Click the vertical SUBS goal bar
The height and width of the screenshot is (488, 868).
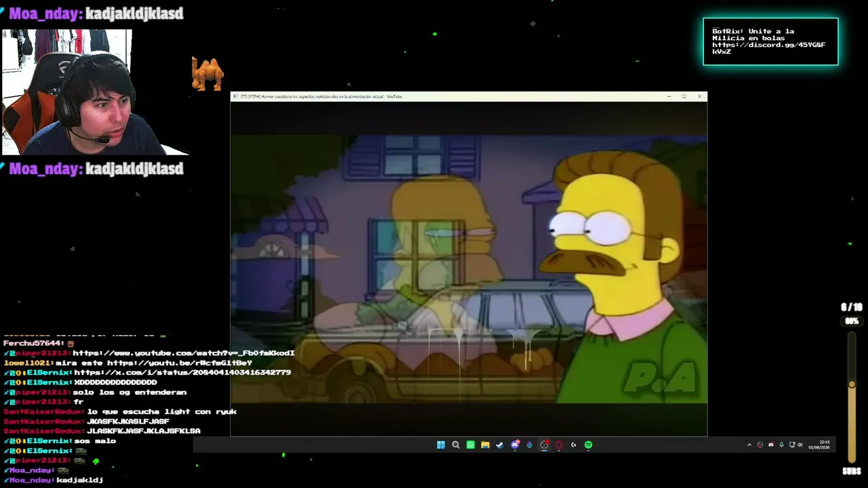pyautogui.click(x=852, y=396)
